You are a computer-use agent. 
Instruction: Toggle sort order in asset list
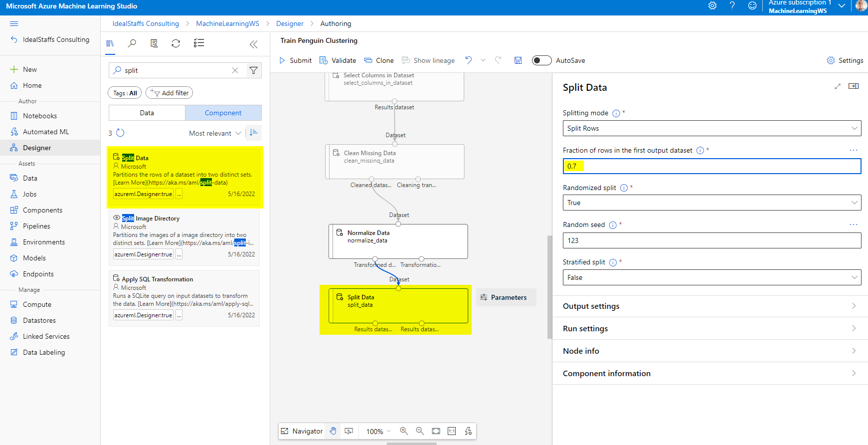click(254, 133)
